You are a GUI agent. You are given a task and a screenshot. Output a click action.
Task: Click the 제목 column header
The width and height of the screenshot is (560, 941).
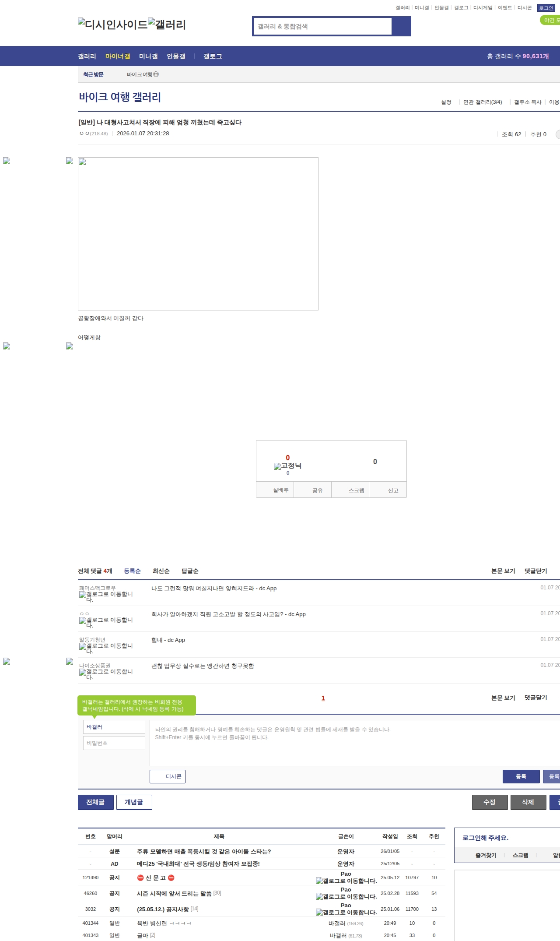(219, 836)
